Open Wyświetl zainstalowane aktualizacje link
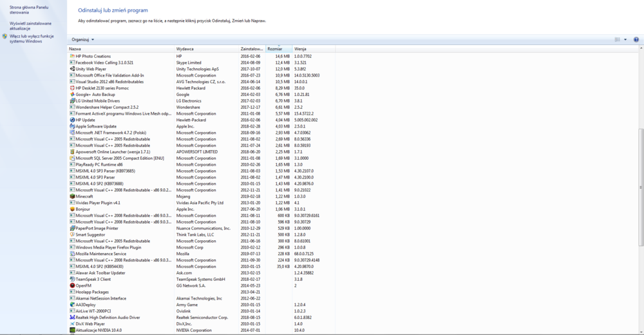The height and width of the screenshot is (335, 644). (x=30, y=26)
